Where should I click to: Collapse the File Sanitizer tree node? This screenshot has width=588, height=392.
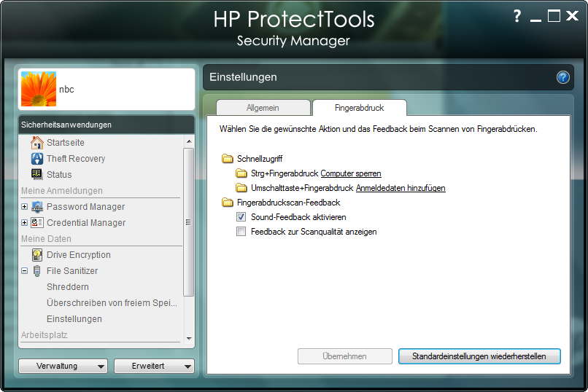[x=24, y=271]
